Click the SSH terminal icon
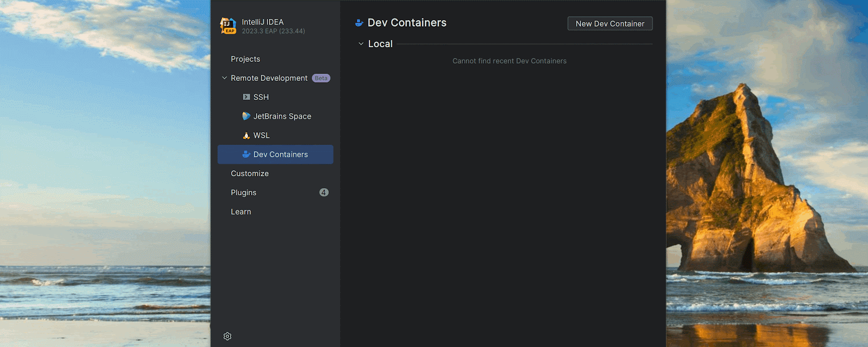Image resolution: width=868 pixels, height=347 pixels. [x=246, y=97]
